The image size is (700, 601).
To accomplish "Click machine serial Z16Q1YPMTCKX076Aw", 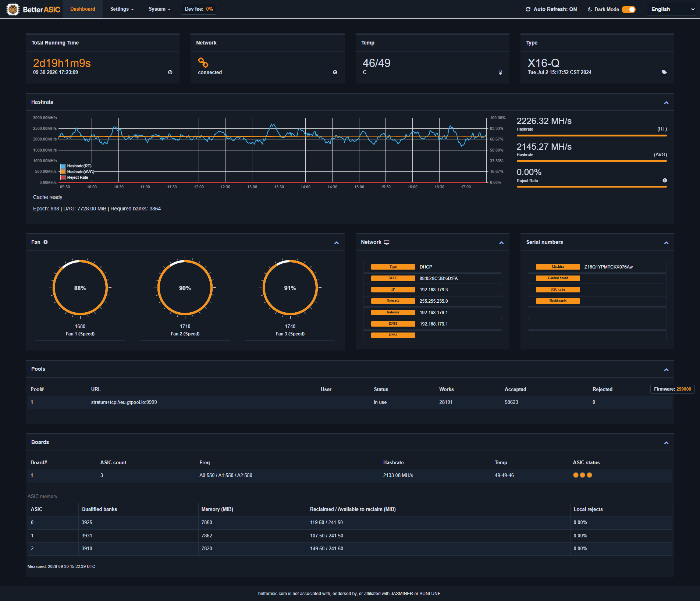I will (608, 267).
